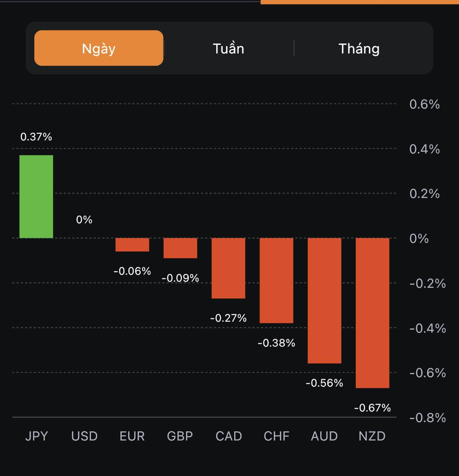459x476 pixels.
Task: Switch to the Tháng tab
Action: click(359, 49)
